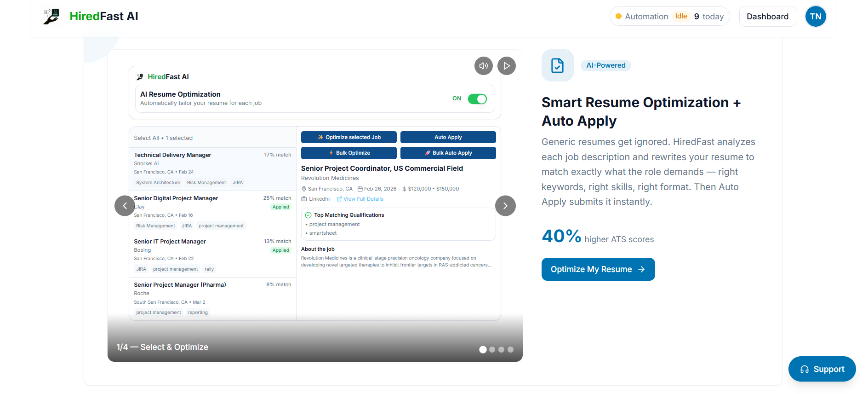The height and width of the screenshot is (394, 868).
Task: Open View Full Details link
Action: [360, 199]
